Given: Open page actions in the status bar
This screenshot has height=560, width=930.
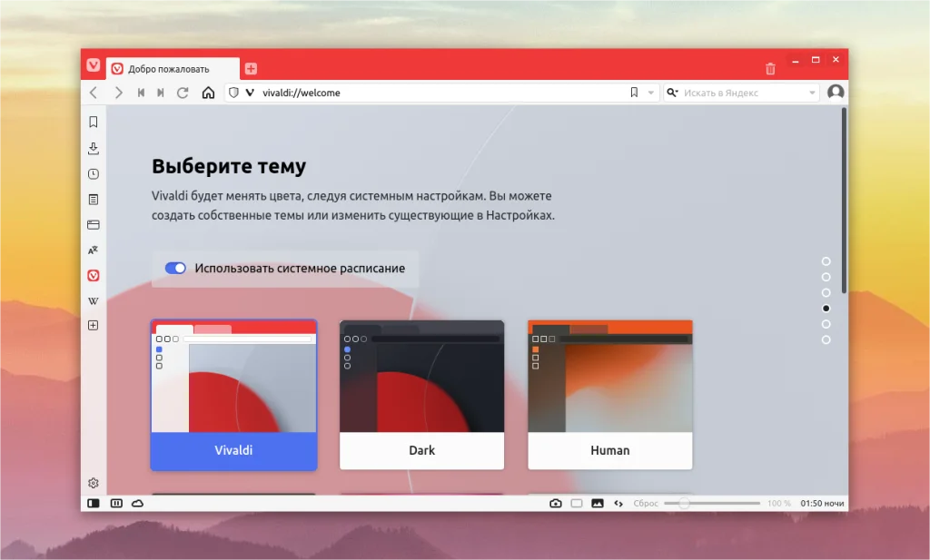Looking at the screenshot, I should [x=618, y=502].
